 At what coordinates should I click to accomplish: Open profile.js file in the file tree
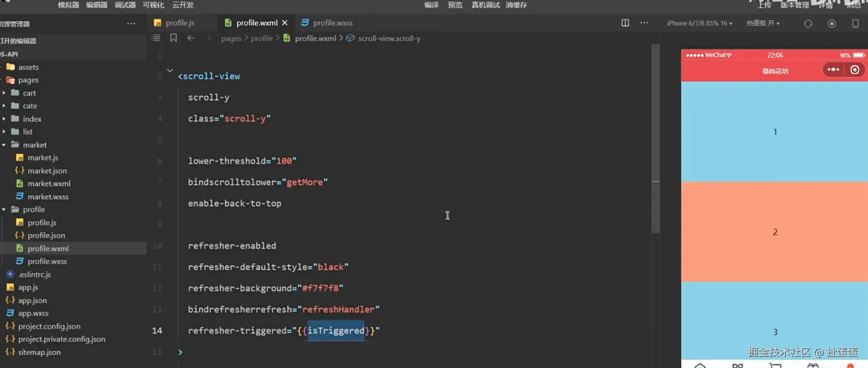42,222
